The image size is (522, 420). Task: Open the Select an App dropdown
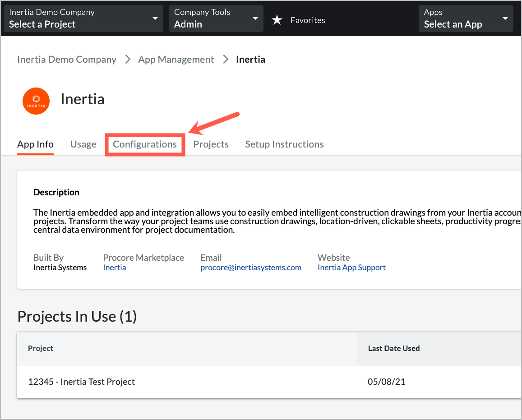coord(466,18)
